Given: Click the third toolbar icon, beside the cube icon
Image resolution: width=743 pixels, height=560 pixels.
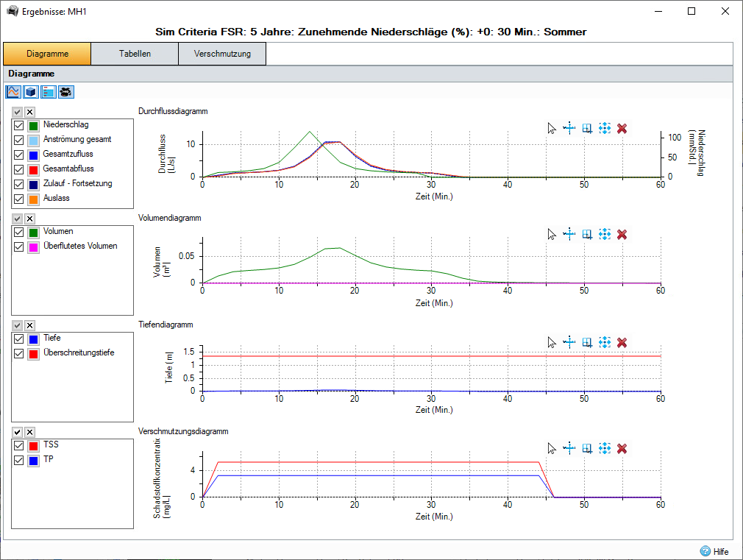Looking at the screenshot, I should tap(49, 91).
